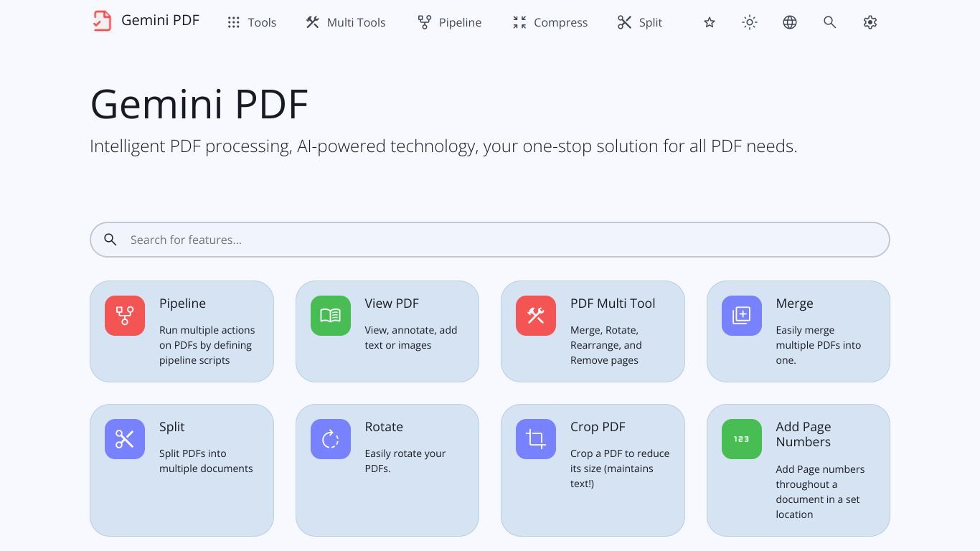Click the green 123 page numbers icon

[x=742, y=439]
